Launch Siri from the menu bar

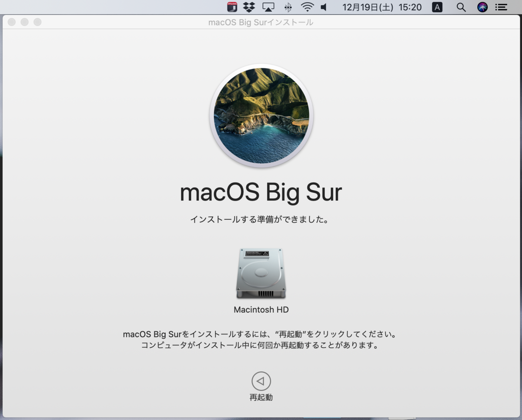pyautogui.click(x=482, y=7)
